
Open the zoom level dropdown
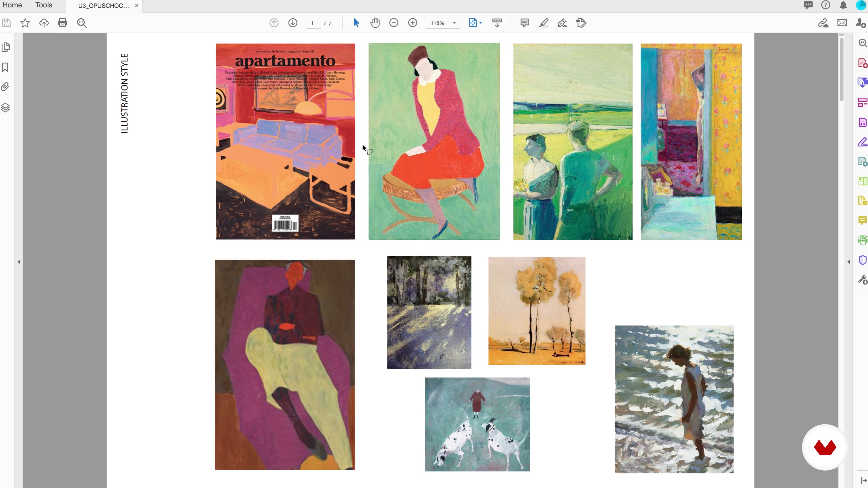pos(454,23)
